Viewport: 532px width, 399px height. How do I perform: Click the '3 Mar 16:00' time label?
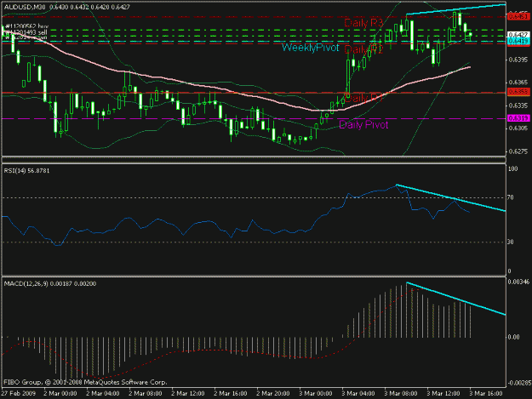486,393
